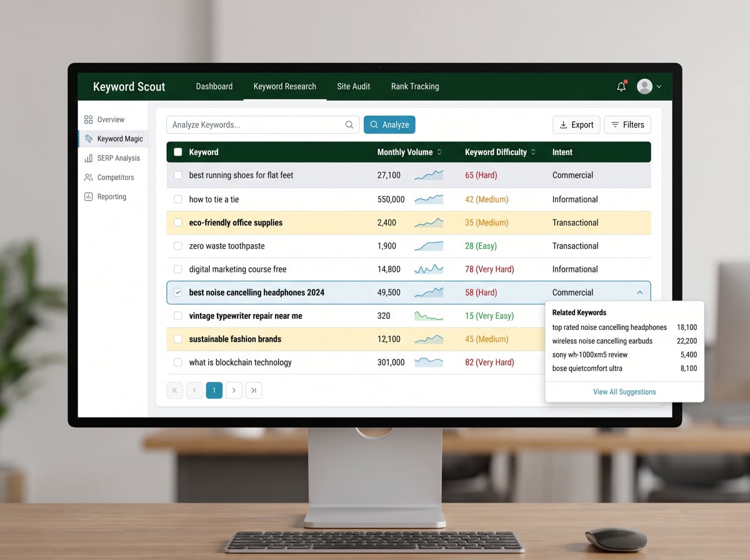Image resolution: width=750 pixels, height=560 pixels.
Task: Uncheck best noise cancelling headphones 2024
Action: 178,292
